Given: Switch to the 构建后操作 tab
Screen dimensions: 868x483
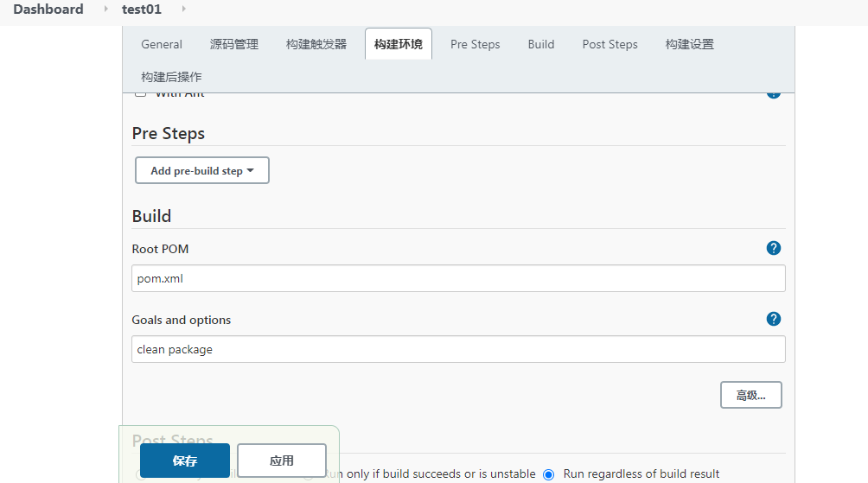Looking at the screenshot, I should tap(171, 77).
